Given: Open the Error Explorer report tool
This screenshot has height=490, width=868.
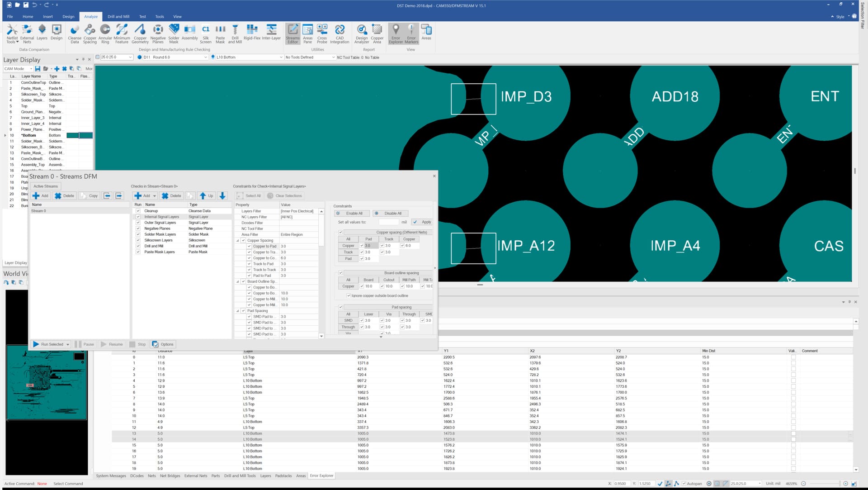Looking at the screenshot, I should (x=396, y=32).
